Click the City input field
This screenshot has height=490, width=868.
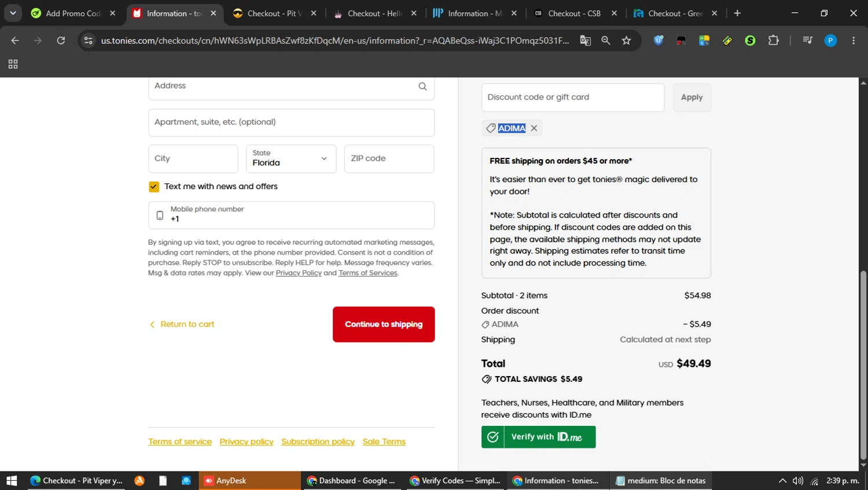pos(193,159)
